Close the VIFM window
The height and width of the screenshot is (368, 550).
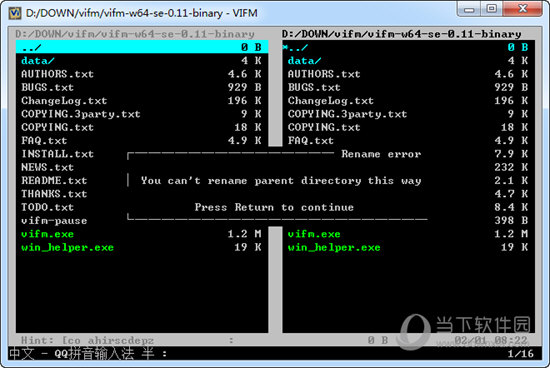point(522,9)
